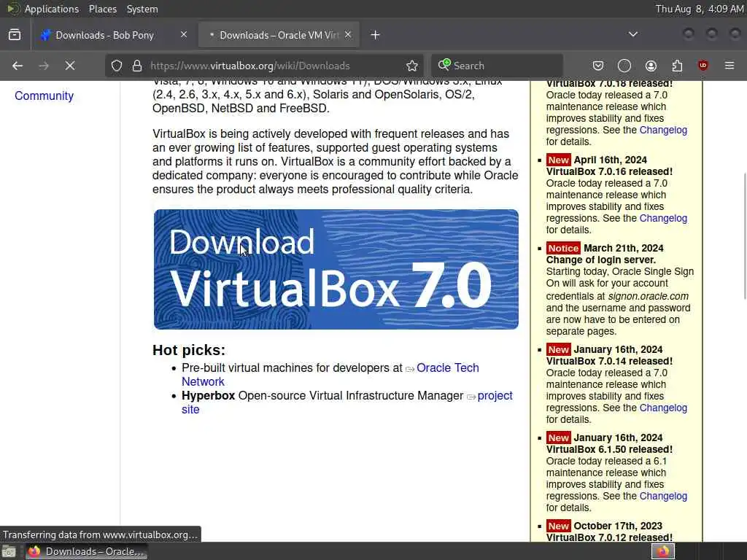The image size is (747, 560).
Task: Open the Firefox hamburger application menu
Action: pos(729,66)
